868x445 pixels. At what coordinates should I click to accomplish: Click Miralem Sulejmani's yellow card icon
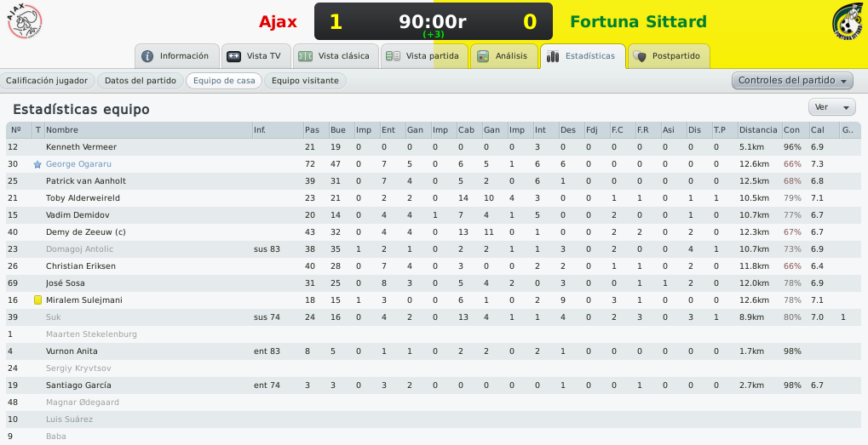click(x=37, y=300)
